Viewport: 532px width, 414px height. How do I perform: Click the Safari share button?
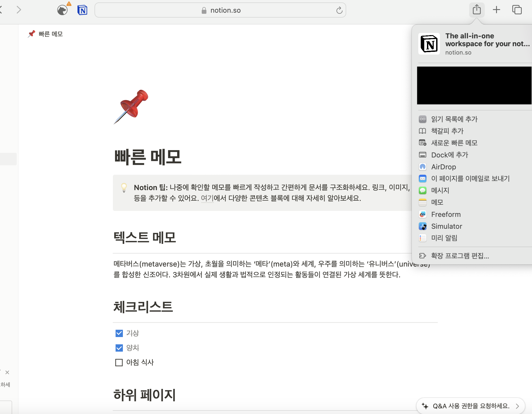pos(477,10)
